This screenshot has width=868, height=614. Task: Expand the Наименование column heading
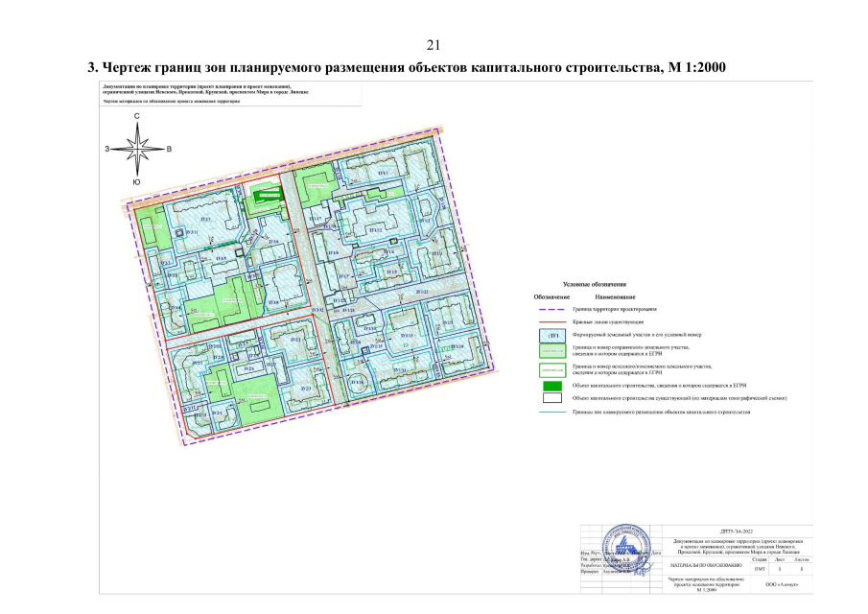pyautogui.click(x=615, y=297)
